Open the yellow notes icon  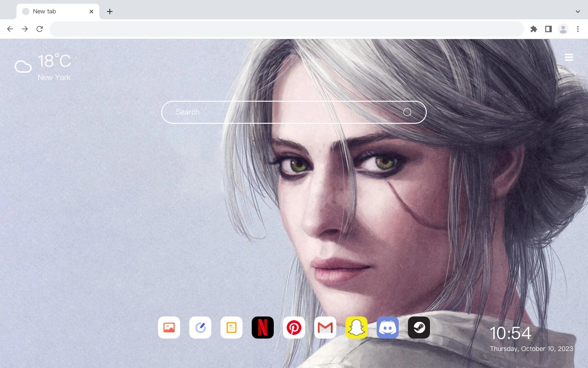[232, 328]
